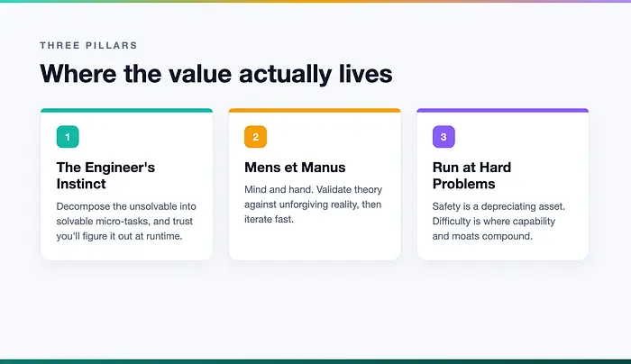This screenshot has height=364, width=631.
Task: Click the Mind and hand description text
Action: pyautogui.click(x=313, y=205)
